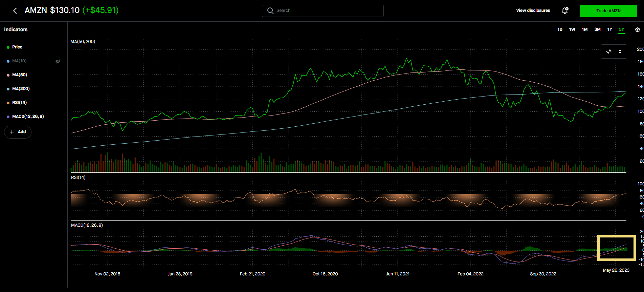The image size is (644, 292).
Task: Click the AMZN $130.10 price header
Action: point(52,10)
